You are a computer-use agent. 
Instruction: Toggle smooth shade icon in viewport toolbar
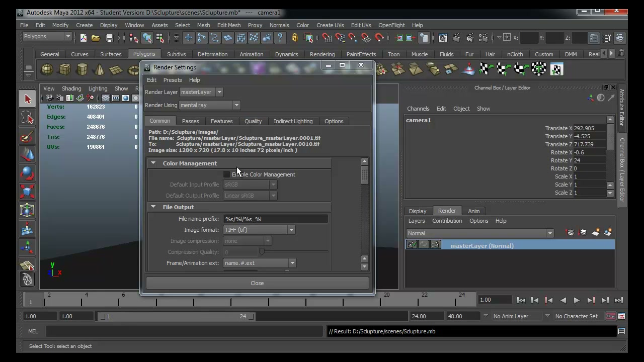point(126,98)
